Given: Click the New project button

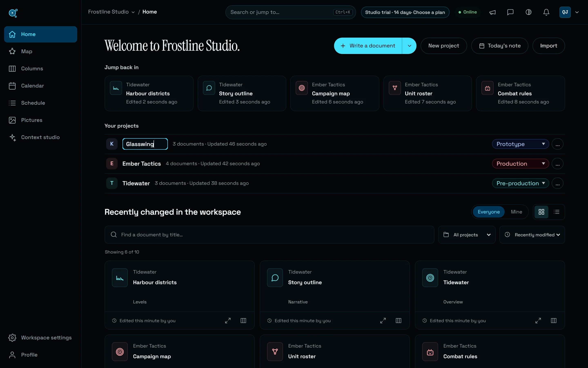Looking at the screenshot, I should [444, 46].
